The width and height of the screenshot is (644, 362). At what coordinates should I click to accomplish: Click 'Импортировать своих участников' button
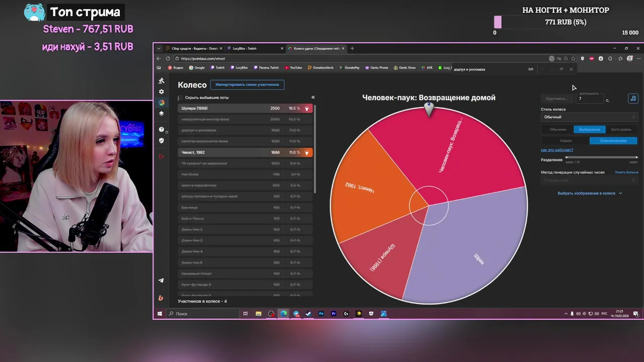[247, 84]
